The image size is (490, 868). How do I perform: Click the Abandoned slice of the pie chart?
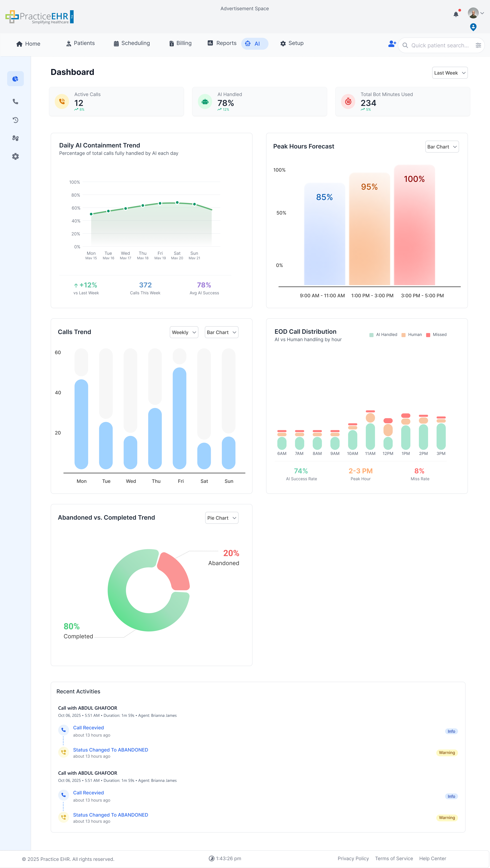[175, 571]
